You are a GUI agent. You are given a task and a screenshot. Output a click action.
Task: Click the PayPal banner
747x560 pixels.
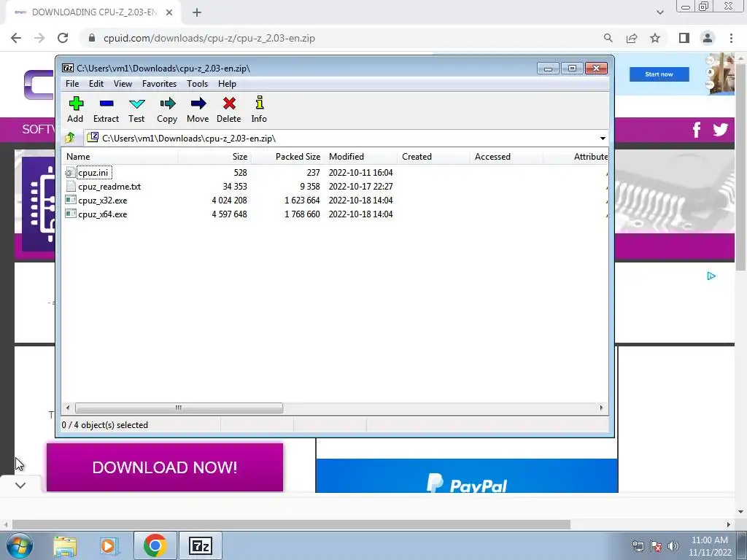(467, 475)
